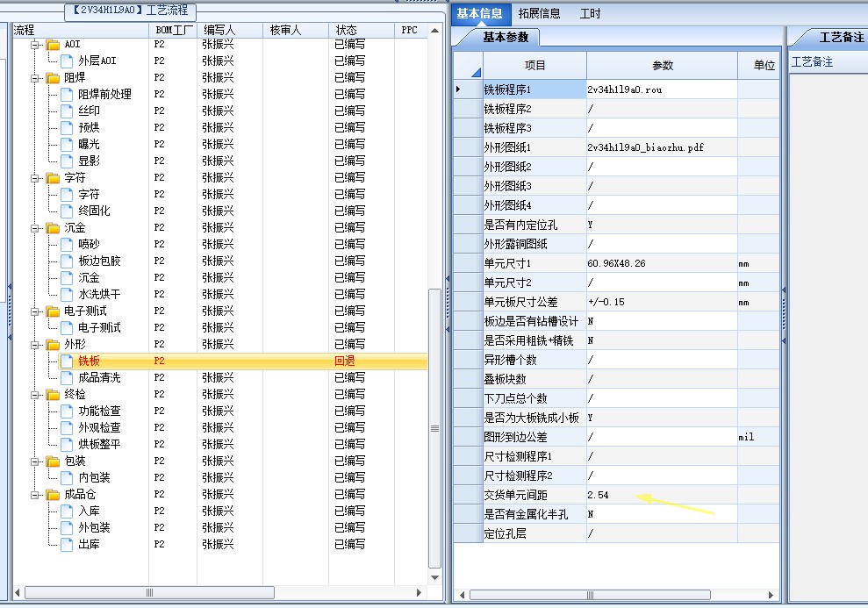
Task: Edit the 交货单元间距 value 2.54
Action: (x=662, y=495)
